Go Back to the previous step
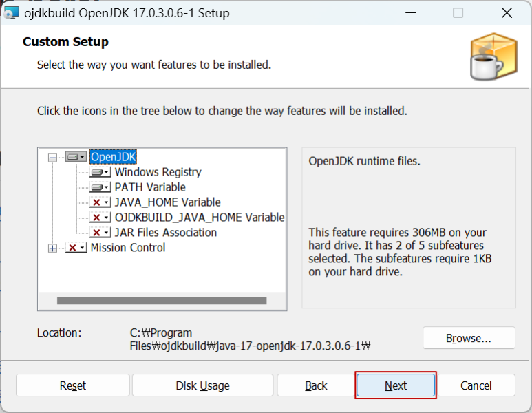 [x=316, y=385]
